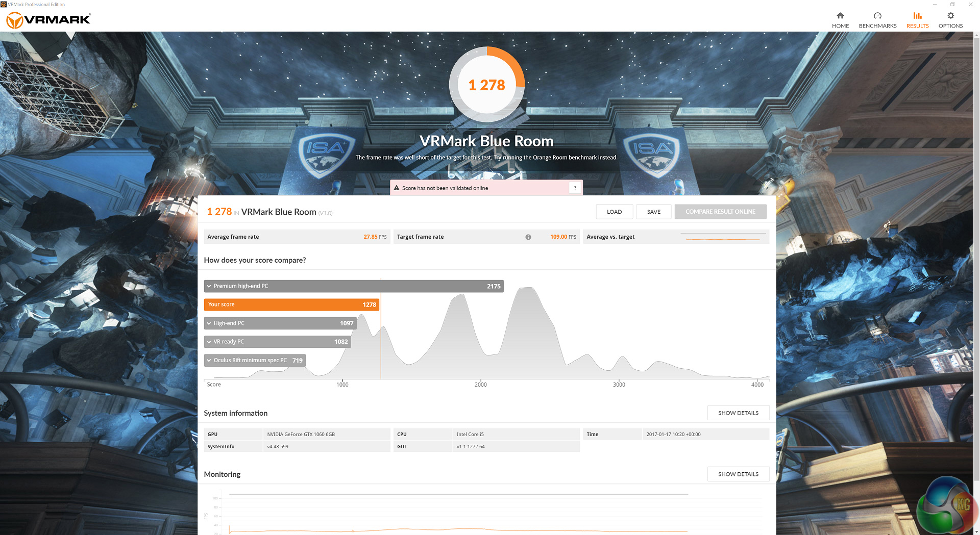Select the Results bar-chart icon
The image size is (980, 535).
click(917, 16)
